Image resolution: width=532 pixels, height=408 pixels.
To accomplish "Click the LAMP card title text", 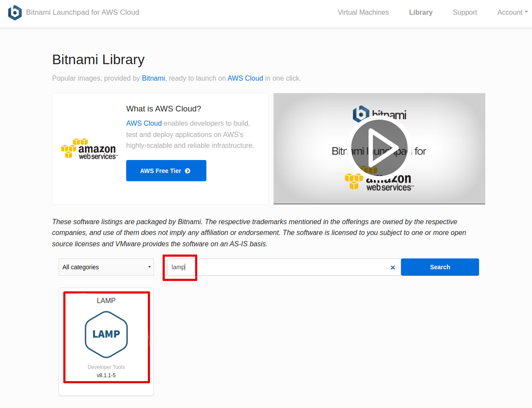I will click(106, 300).
